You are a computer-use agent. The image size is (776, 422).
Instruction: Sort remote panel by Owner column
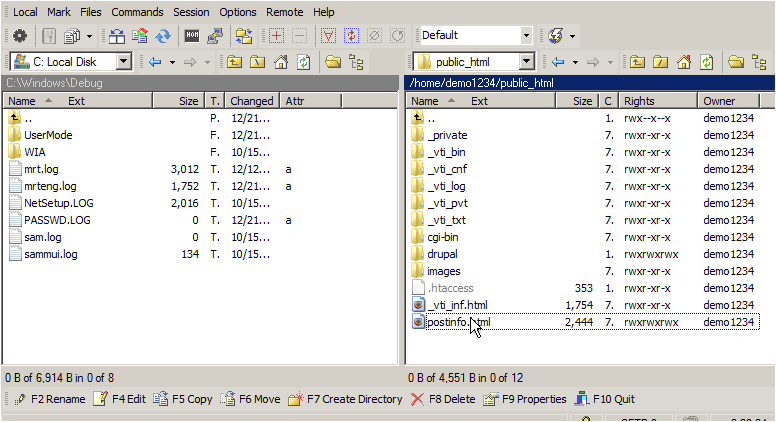[728, 101]
